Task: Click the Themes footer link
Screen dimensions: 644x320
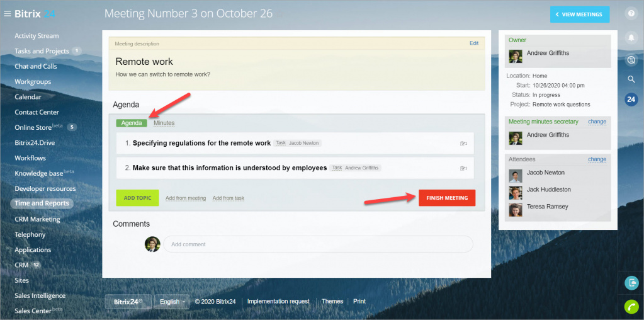Action: 332,301
